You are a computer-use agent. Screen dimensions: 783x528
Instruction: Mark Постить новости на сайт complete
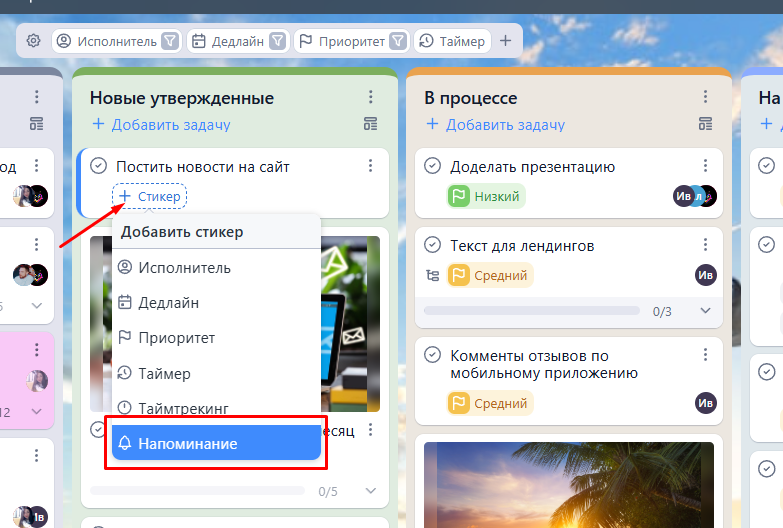click(98, 166)
